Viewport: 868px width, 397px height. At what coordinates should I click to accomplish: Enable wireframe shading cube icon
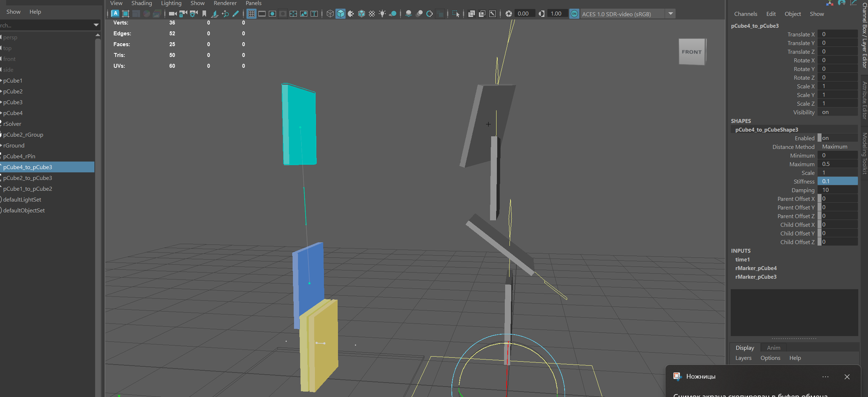pyautogui.click(x=330, y=14)
